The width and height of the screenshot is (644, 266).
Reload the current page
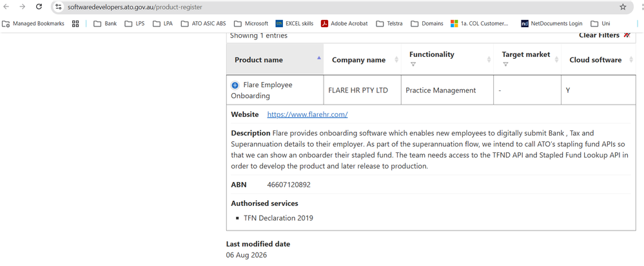pos(39,6)
